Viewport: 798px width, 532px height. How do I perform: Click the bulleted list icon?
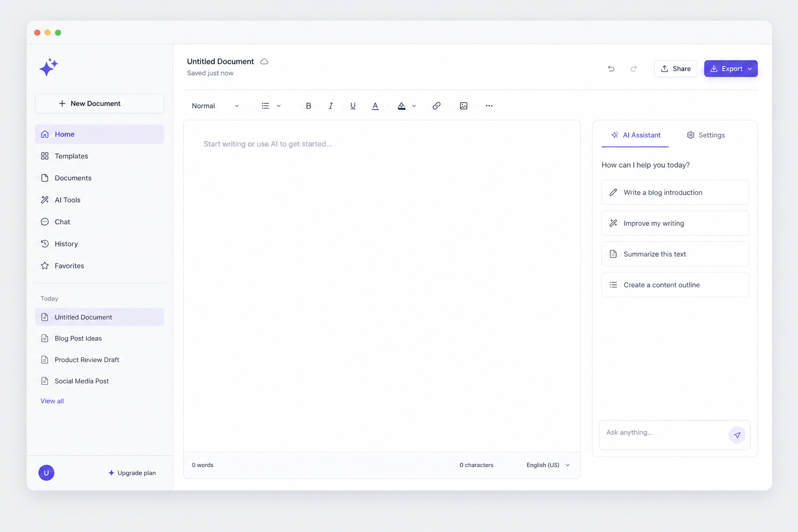point(265,106)
